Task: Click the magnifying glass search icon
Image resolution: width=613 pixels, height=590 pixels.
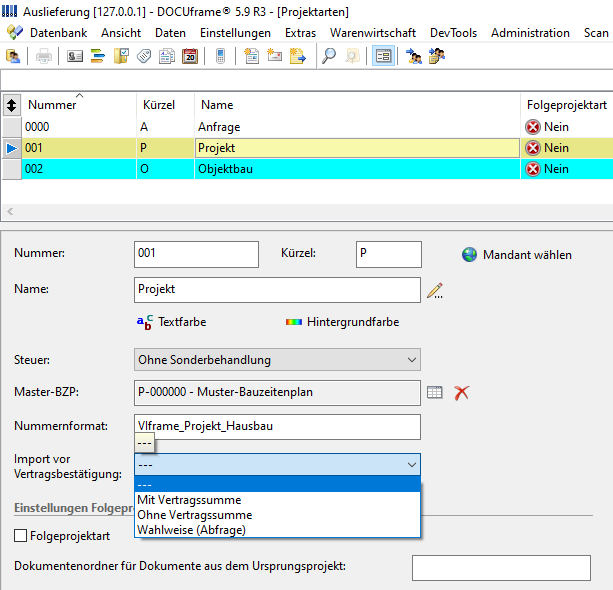Action: tap(329, 56)
